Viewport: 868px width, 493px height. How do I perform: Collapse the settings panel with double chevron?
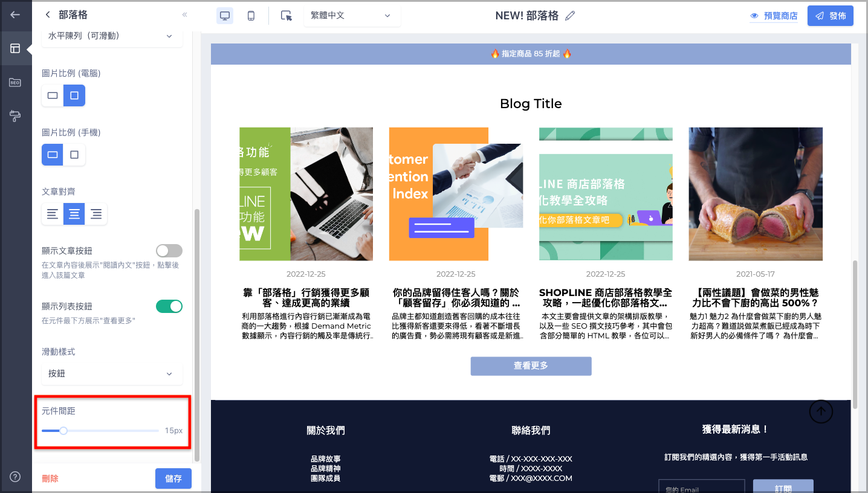point(185,15)
